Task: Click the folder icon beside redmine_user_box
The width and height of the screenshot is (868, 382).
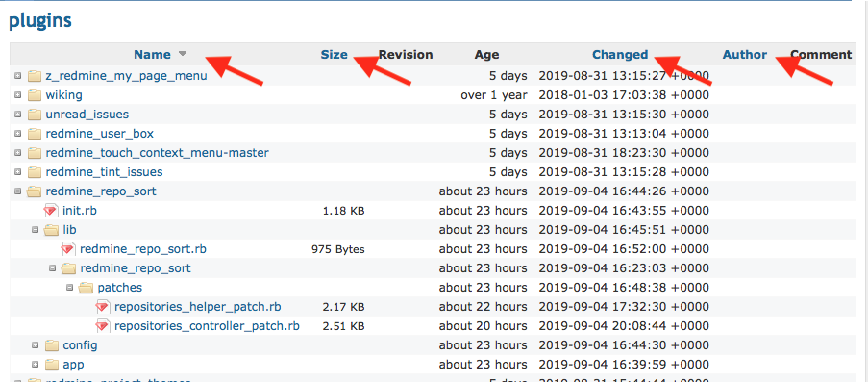Action: (x=35, y=134)
